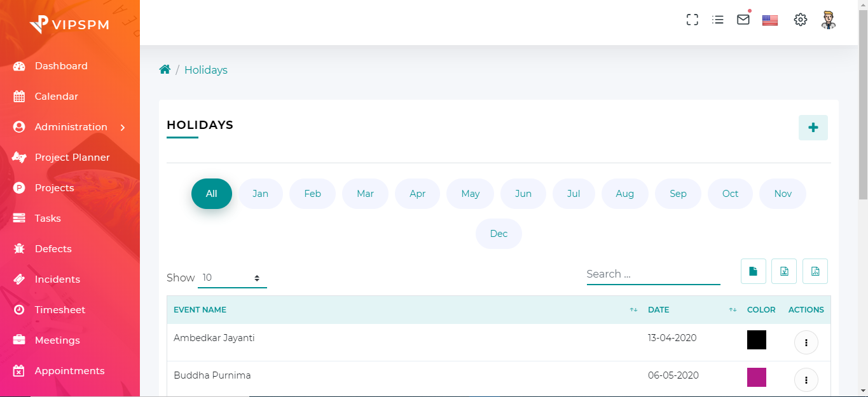Click the Buddha Purnima magenta color swatch

756,377
